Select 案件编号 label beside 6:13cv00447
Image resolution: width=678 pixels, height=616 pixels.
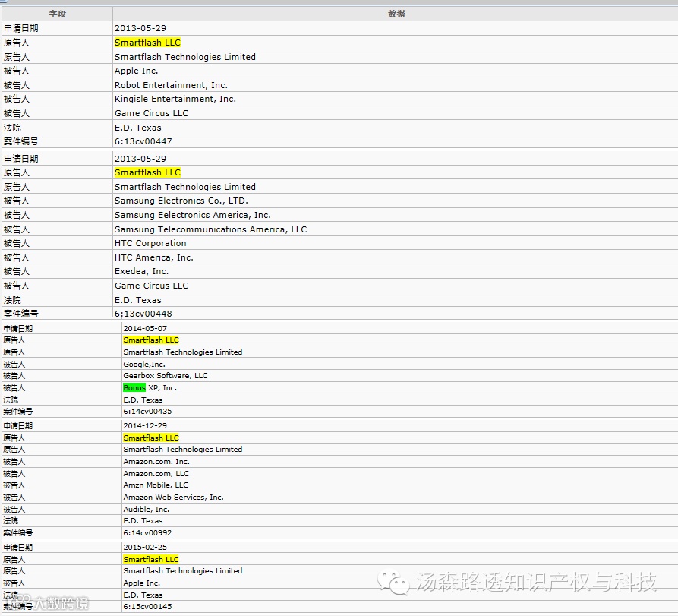(x=20, y=141)
